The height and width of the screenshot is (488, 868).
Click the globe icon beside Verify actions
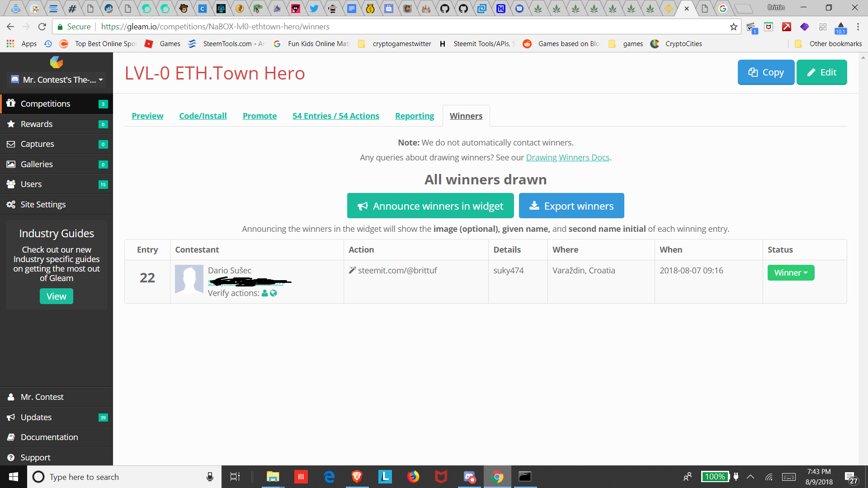coord(274,293)
